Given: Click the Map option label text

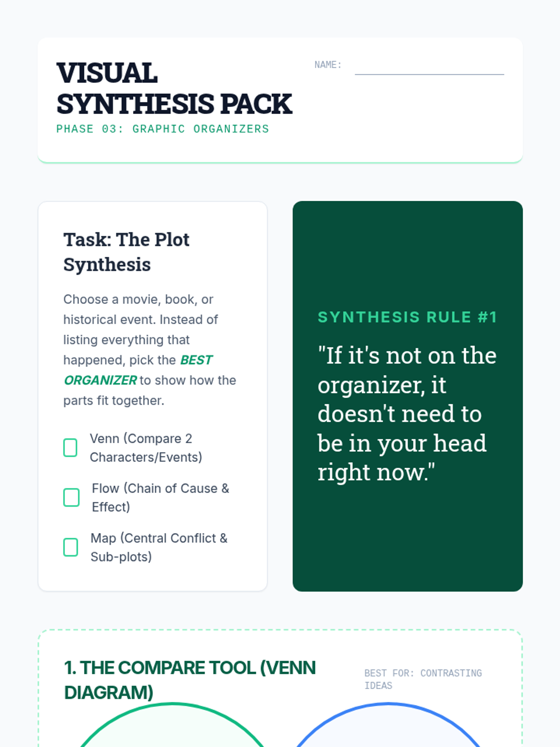Looking at the screenshot, I should [159, 547].
